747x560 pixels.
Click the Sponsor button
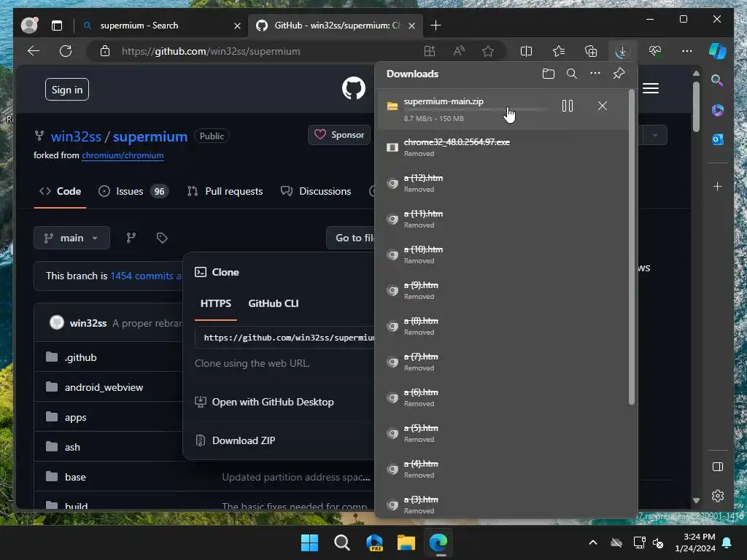pos(339,135)
